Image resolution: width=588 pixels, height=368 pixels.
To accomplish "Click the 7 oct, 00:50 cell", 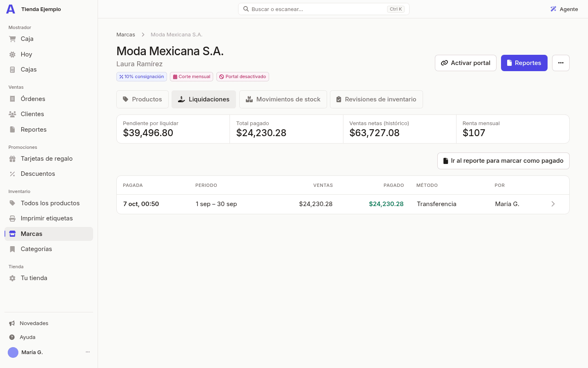I will coord(141,204).
